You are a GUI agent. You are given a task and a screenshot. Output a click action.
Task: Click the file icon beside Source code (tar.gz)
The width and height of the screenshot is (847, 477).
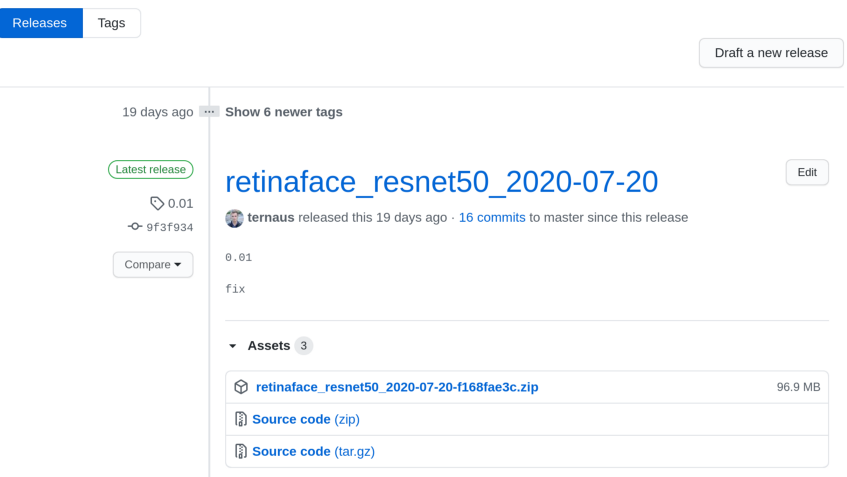pyautogui.click(x=241, y=451)
